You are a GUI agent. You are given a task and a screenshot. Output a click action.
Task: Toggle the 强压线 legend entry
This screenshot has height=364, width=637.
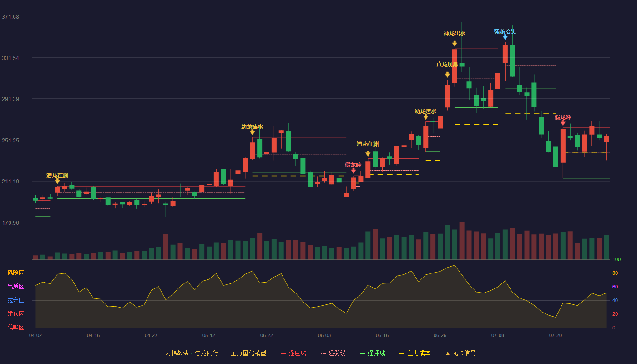293,353
